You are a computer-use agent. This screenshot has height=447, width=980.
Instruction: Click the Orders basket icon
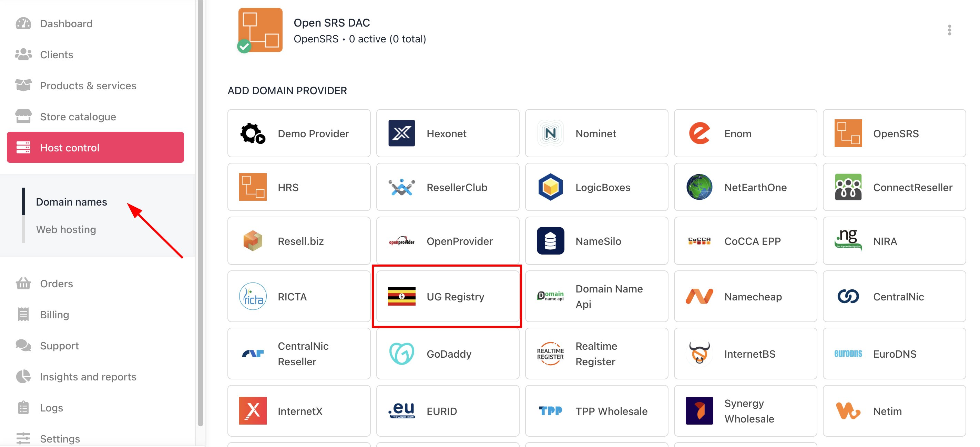[x=23, y=284]
